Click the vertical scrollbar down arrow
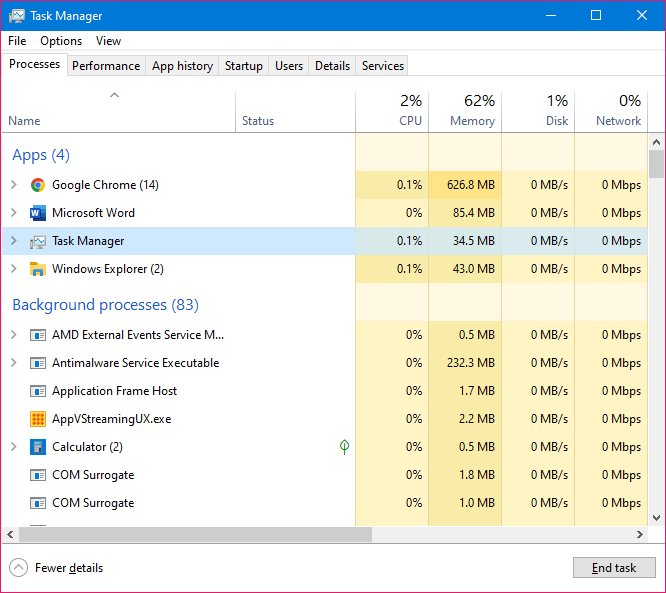Viewport: 666px width, 593px height. (x=656, y=518)
